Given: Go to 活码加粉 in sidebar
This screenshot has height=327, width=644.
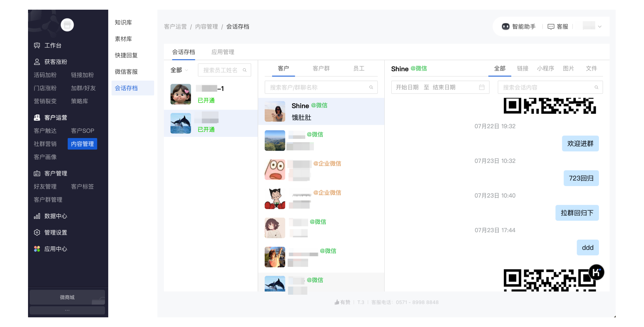Looking at the screenshot, I should click(45, 75).
